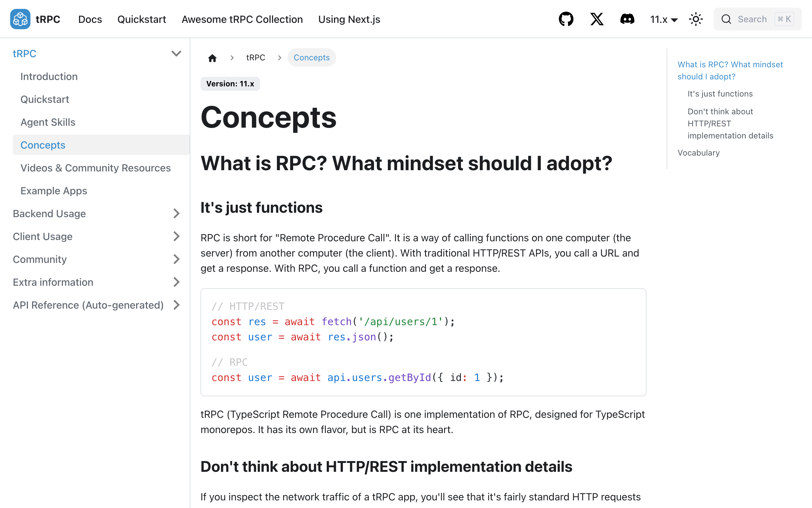812x508 pixels.
Task: Click the 'What is RPC?' page heading
Action: 406,163
